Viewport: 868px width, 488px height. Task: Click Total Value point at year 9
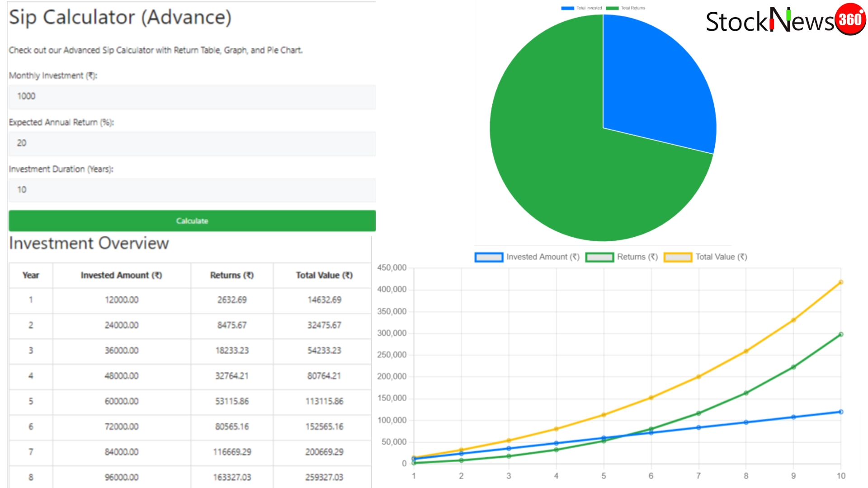point(793,320)
